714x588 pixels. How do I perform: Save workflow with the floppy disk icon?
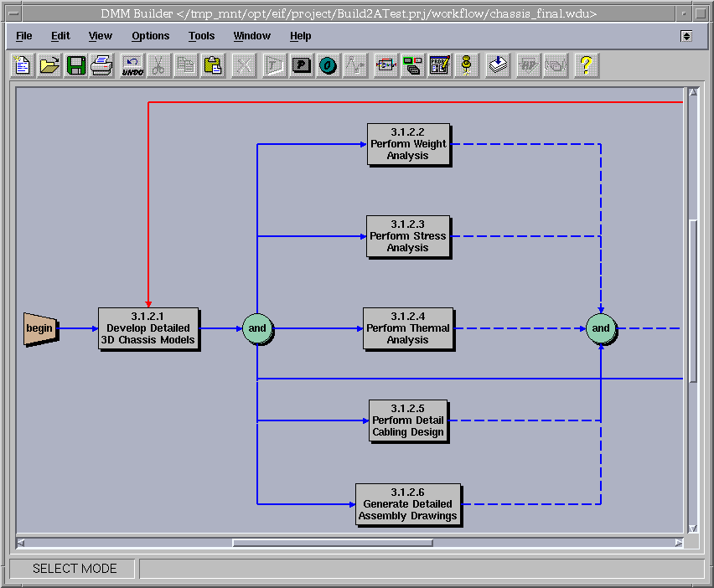point(75,65)
